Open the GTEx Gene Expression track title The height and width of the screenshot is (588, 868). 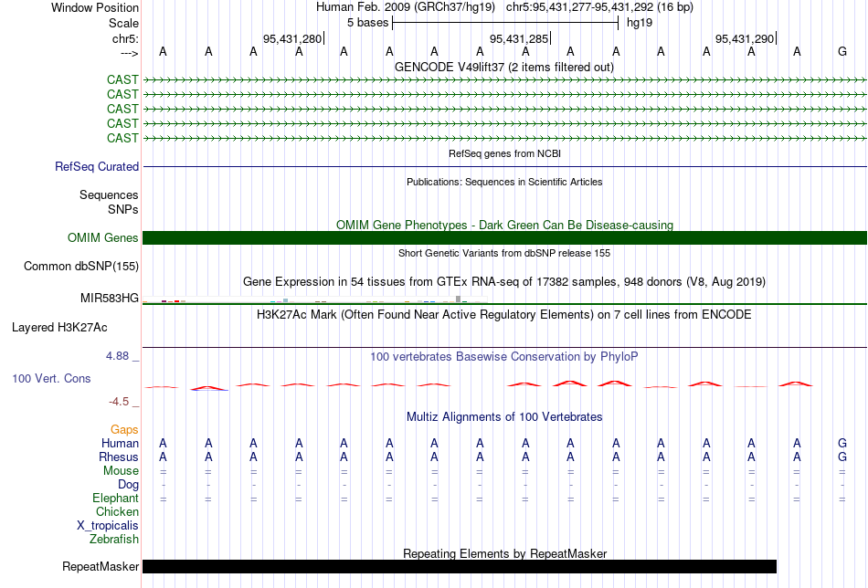coord(504,282)
